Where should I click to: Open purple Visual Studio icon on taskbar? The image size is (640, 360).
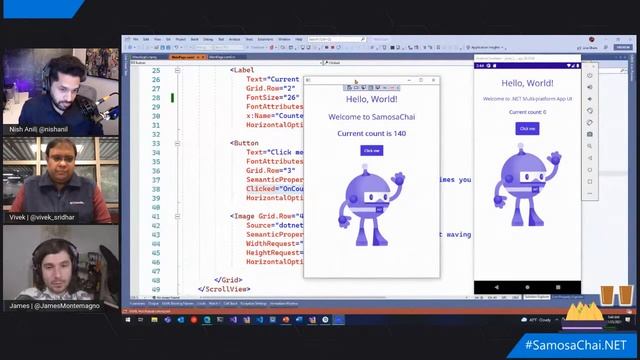pyautogui.click(x=233, y=320)
